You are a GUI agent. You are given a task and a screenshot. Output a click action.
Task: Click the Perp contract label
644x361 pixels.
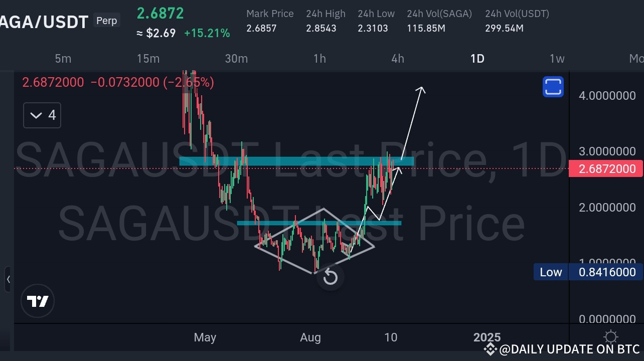(x=106, y=21)
